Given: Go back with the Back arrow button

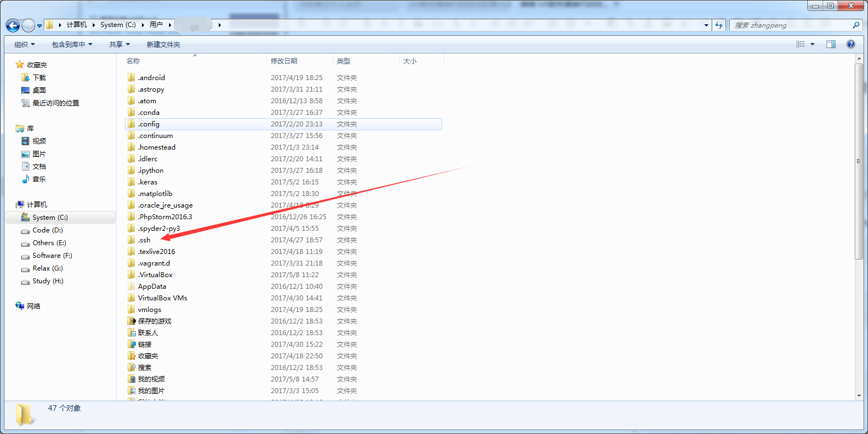Looking at the screenshot, I should point(13,25).
